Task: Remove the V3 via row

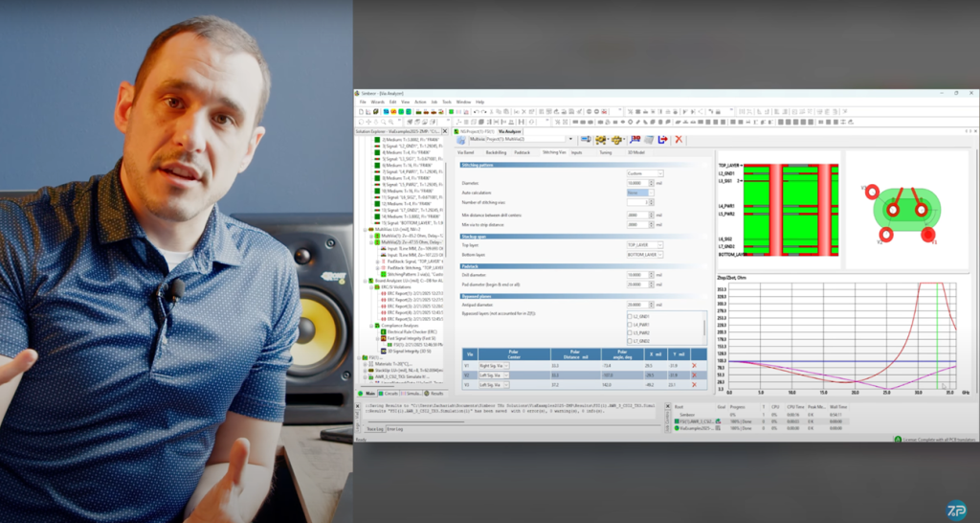Action: (x=694, y=385)
